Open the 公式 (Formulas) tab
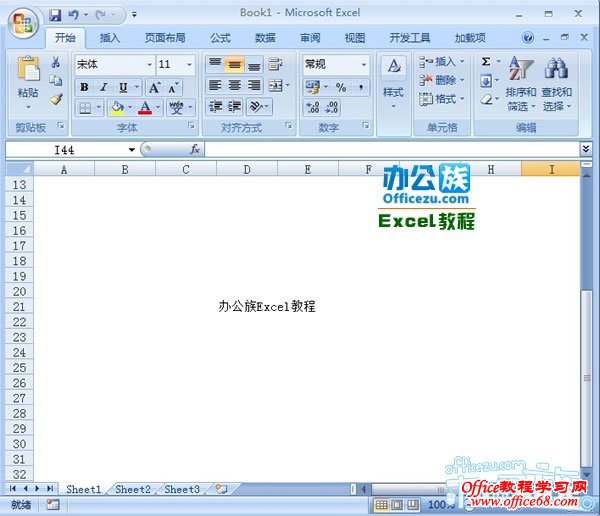Screen dimensions: 600x516 tap(220, 38)
